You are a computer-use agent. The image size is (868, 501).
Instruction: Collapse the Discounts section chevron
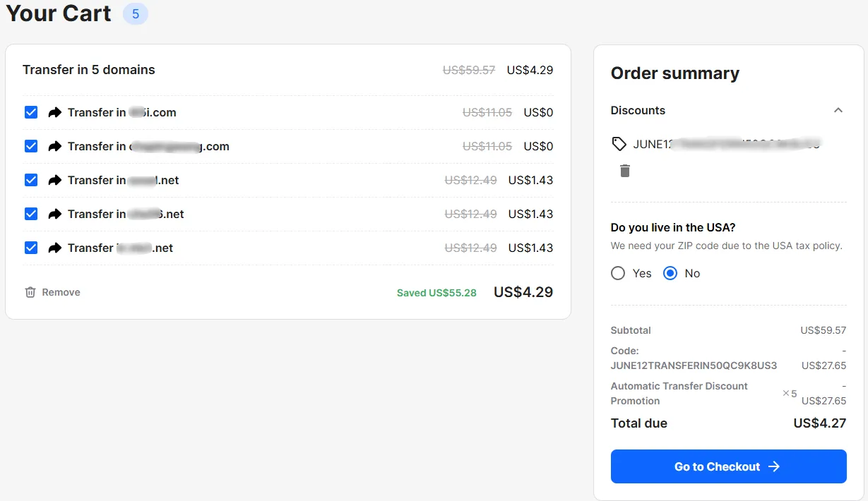tap(838, 110)
